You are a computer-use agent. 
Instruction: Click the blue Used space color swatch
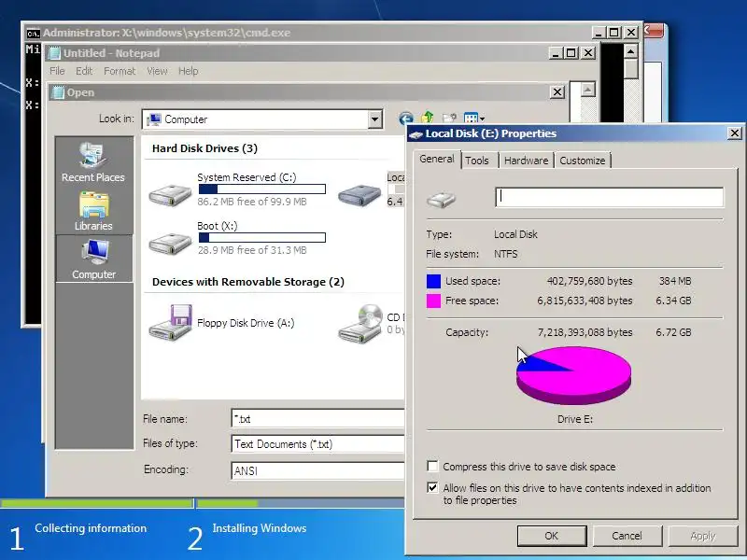433,281
